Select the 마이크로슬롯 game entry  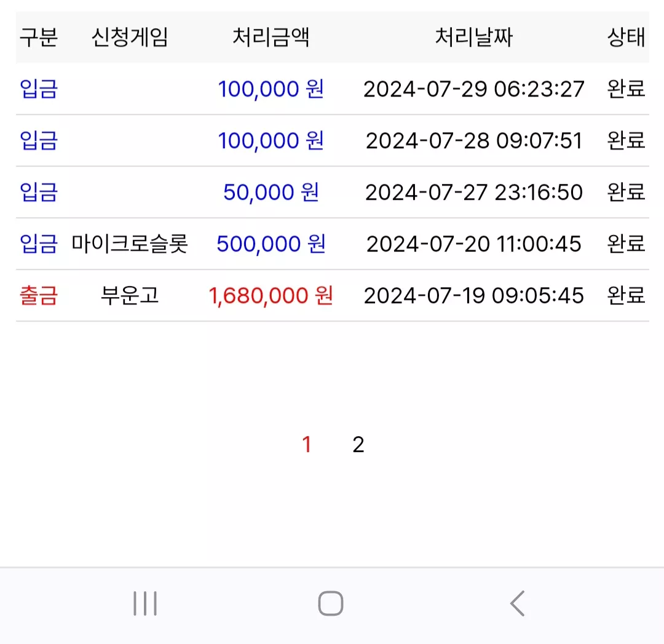(130, 244)
